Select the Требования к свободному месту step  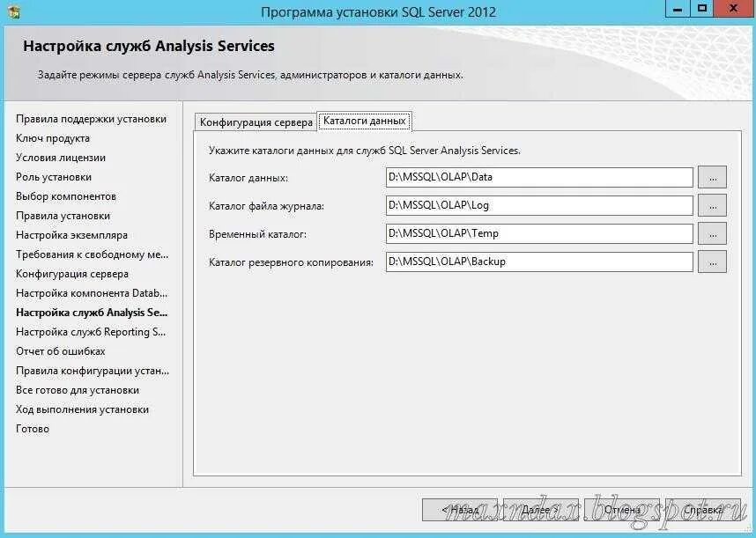(93, 254)
